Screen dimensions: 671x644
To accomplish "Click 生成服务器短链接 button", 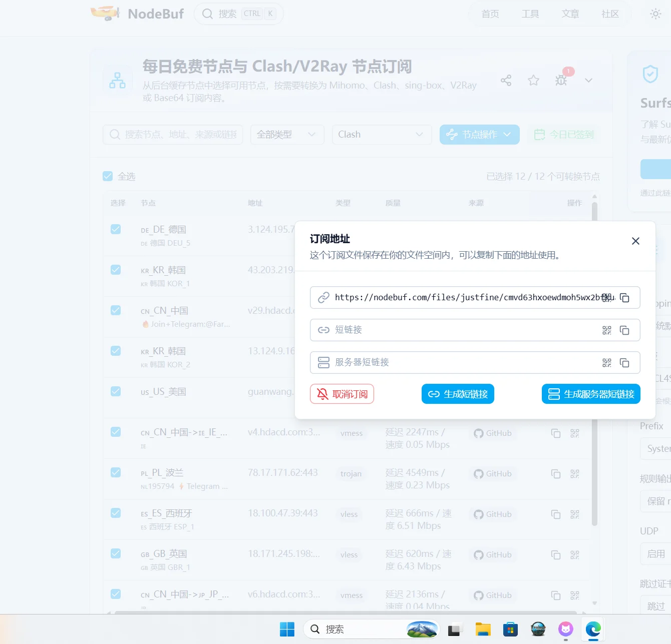I will click(591, 394).
